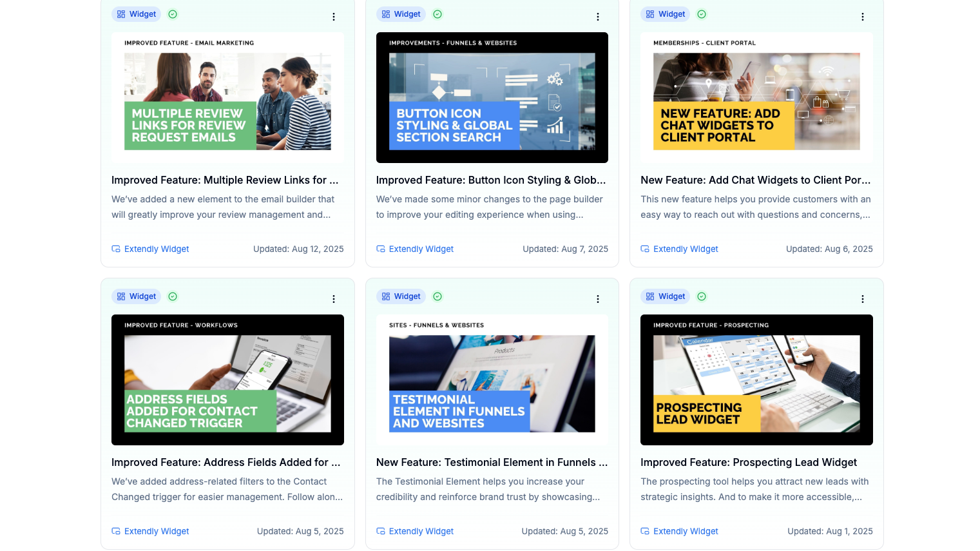The image size is (980, 551).
Task: Click green check status icon on Multiple Review card
Action: tap(173, 14)
